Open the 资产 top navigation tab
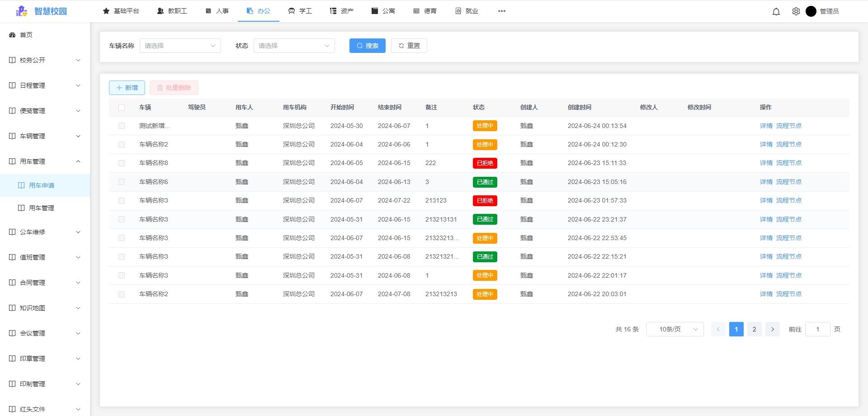The width and height of the screenshot is (868, 416). point(342,11)
